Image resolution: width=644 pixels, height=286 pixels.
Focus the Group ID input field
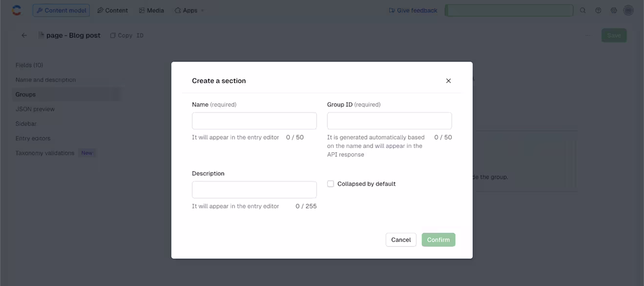pos(389,121)
